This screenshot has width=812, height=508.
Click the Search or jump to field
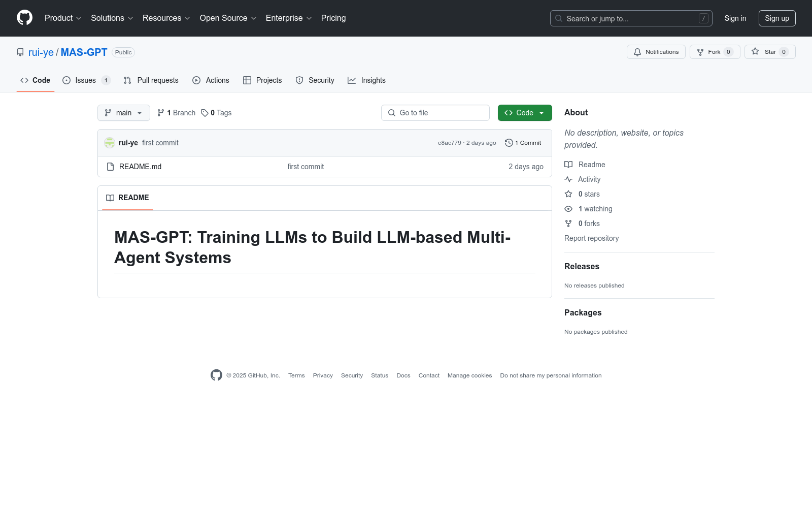click(631, 18)
